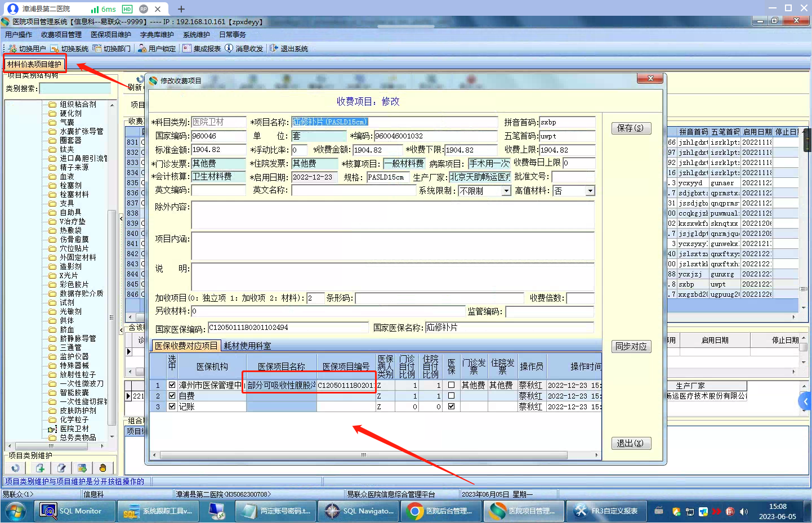Select the 水囊扩张导管 tree category

[x=82, y=131]
